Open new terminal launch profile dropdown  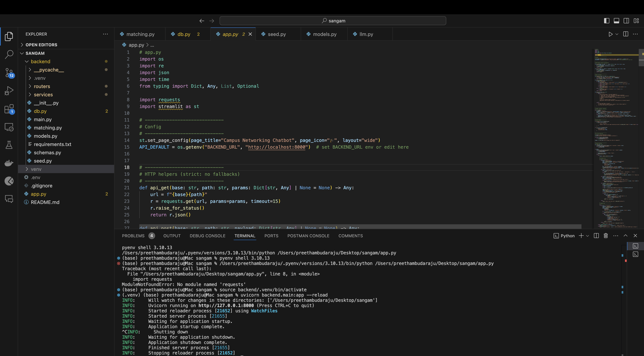pyautogui.click(x=588, y=236)
